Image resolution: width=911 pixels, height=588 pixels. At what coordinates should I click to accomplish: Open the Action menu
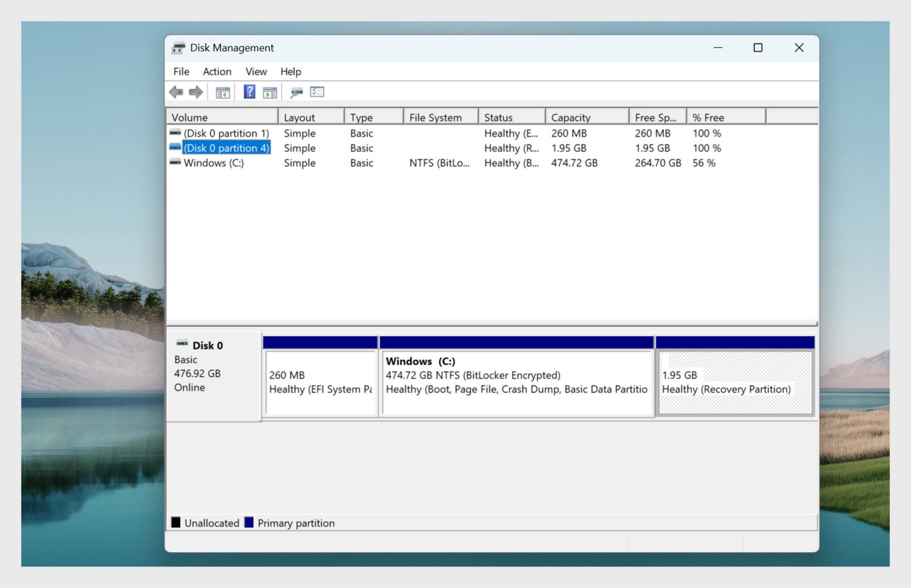[216, 71]
